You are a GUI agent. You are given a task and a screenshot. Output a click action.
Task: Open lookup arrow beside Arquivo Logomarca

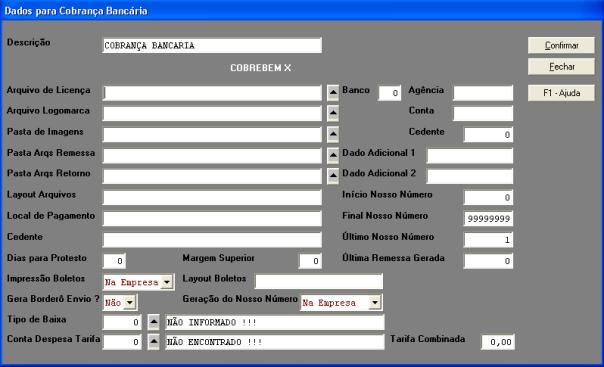333,114
